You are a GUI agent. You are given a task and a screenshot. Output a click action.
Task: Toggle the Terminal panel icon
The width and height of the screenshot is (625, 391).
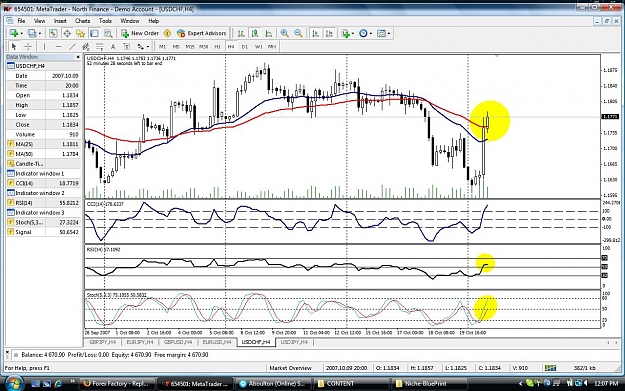click(x=94, y=33)
